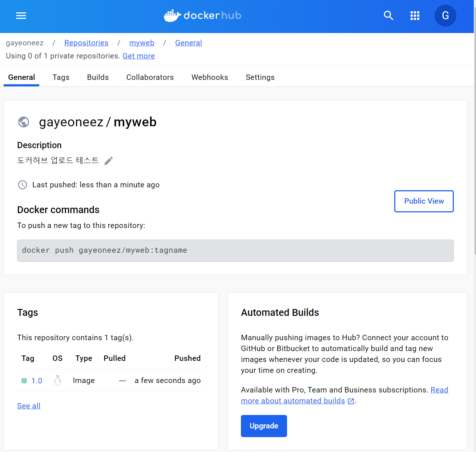Click the Pulled column header
The height and width of the screenshot is (452, 476).
pos(114,358)
